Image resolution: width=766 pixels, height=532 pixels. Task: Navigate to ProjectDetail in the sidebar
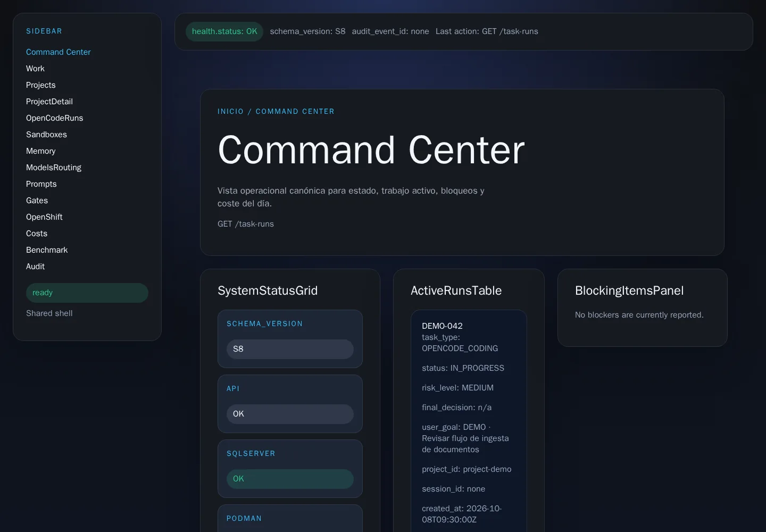click(49, 102)
